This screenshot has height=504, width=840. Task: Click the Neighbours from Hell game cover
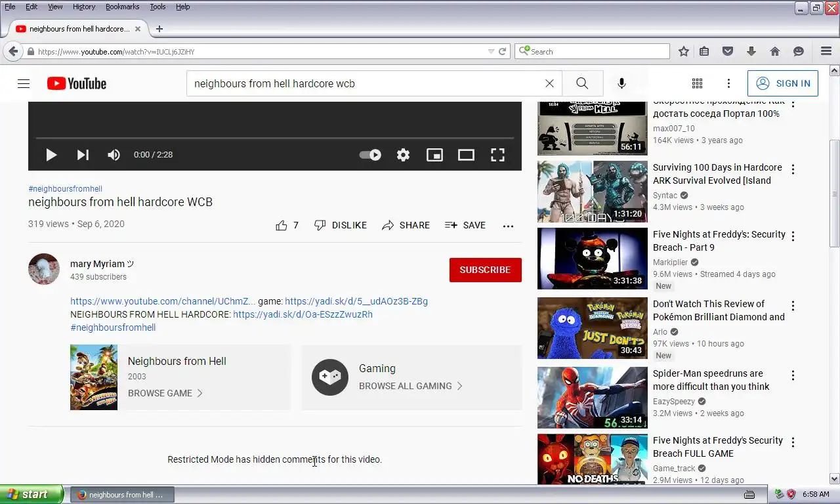pyautogui.click(x=94, y=377)
